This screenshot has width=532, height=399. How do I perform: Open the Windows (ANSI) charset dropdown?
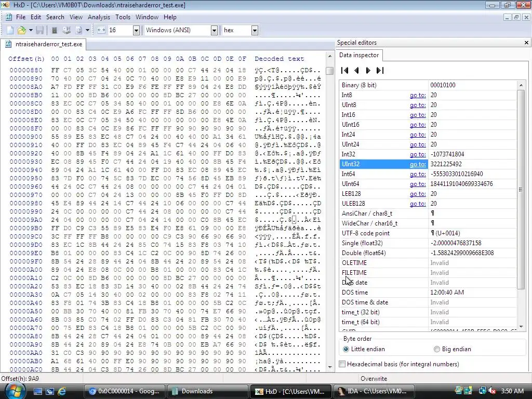tap(214, 31)
